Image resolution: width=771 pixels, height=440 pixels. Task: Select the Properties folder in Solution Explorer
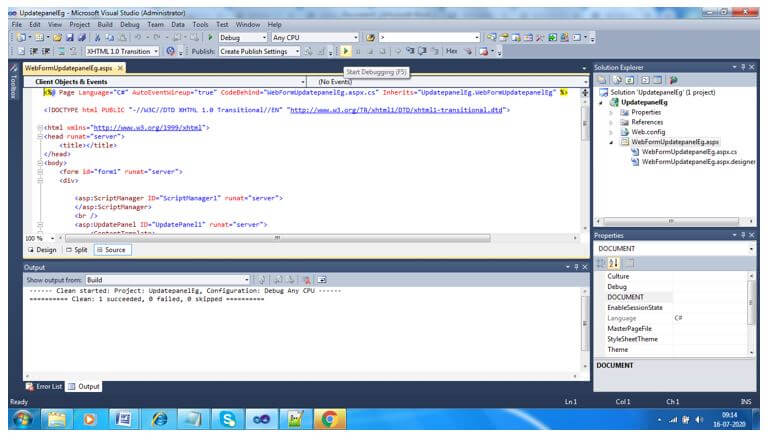coord(646,112)
